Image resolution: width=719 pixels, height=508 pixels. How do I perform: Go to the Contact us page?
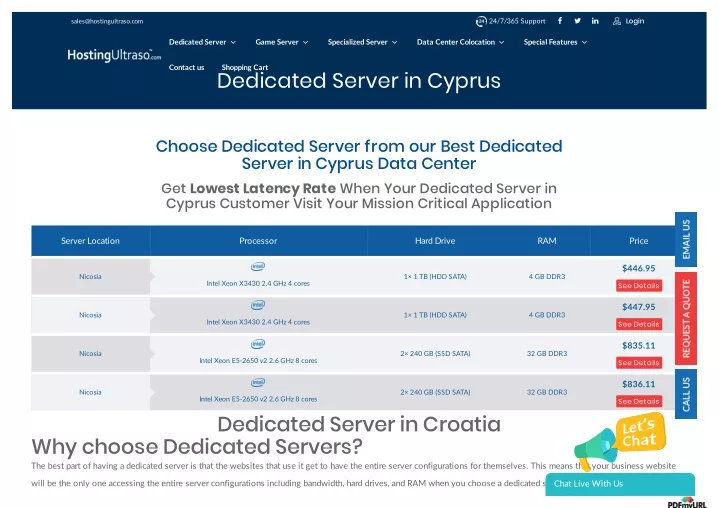coord(187,67)
